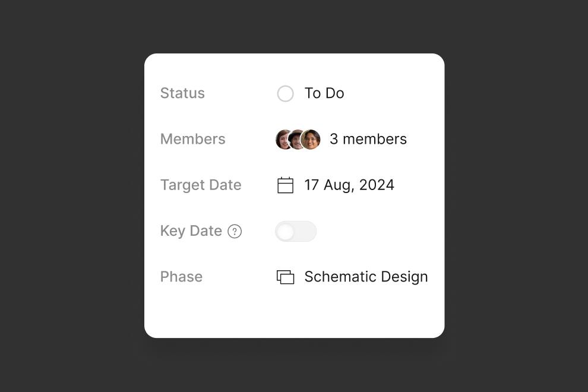The height and width of the screenshot is (392, 588).
Task: Click the Phase stacked layers icon
Action: click(x=285, y=277)
